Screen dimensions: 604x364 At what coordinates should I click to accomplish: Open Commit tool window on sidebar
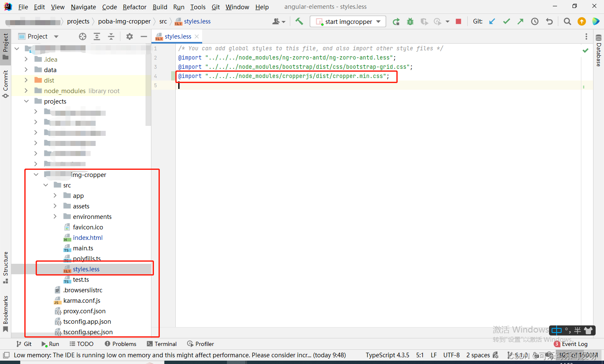(5, 84)
